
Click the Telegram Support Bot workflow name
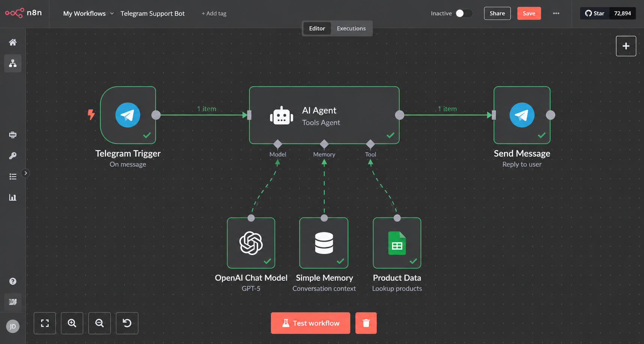coord(153,14)
